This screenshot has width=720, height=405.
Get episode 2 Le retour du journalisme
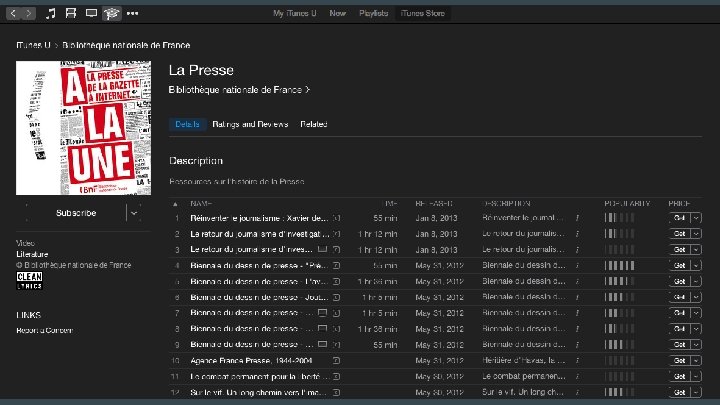click(680, 234)
